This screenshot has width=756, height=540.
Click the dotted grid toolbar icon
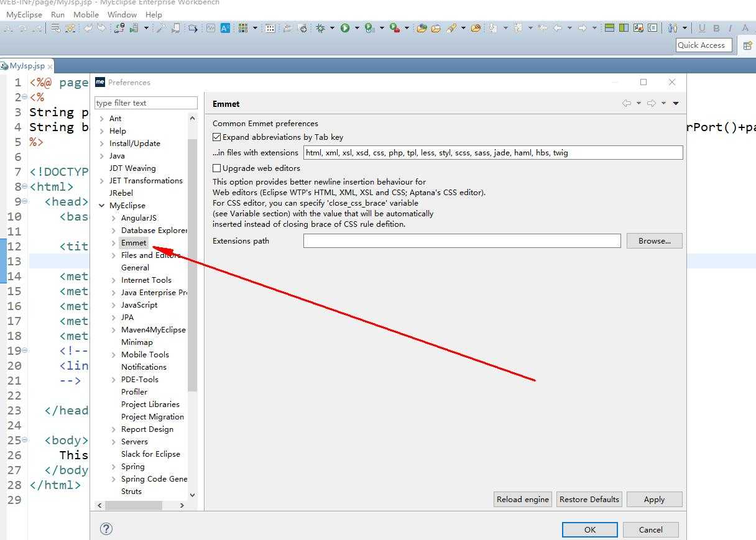270,28
